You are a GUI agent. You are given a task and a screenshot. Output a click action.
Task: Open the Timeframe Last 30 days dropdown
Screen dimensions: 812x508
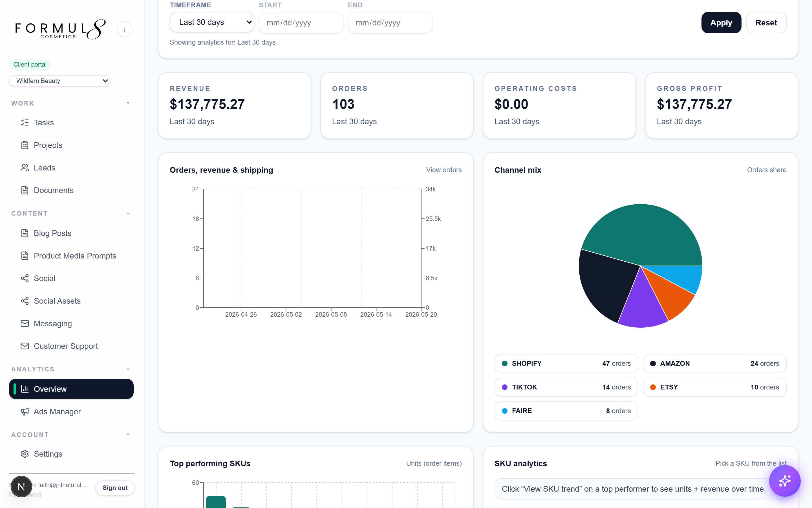(x=212, y=22)
